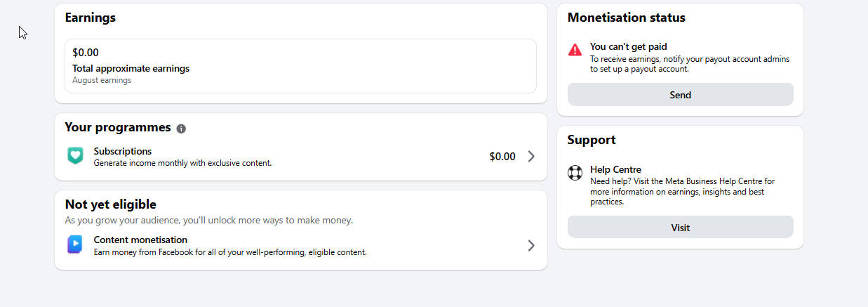Click the Support panel heading

592,140
